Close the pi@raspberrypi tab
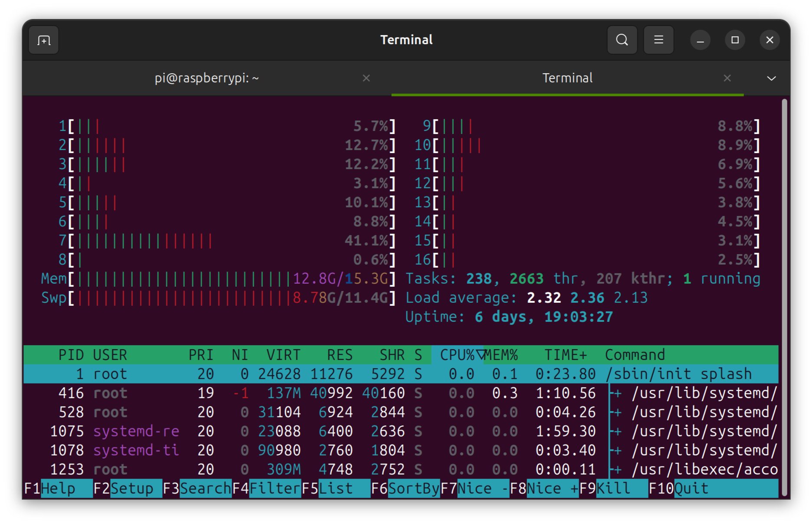 click(x=366, y=78)
